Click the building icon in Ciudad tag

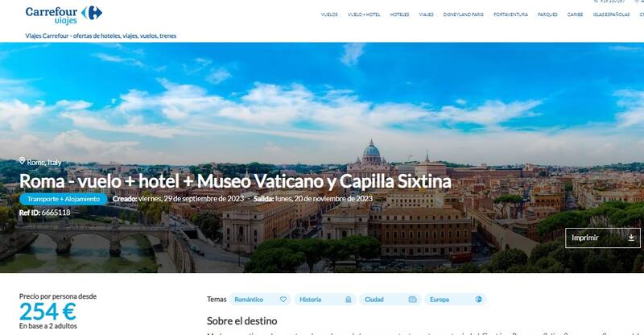coord(413,300)
